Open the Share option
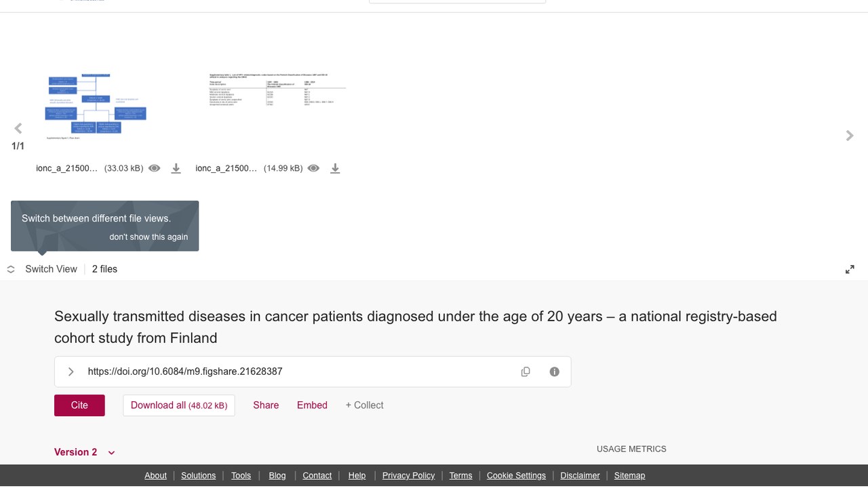 tap(266, 405)
